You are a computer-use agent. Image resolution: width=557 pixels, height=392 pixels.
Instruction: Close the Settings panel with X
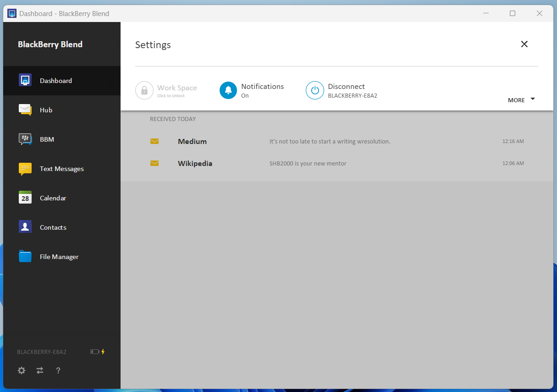click(x=524, y=44)
